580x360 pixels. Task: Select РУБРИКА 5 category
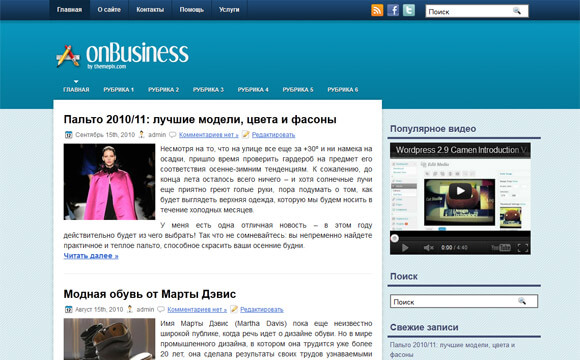point(298,90)
